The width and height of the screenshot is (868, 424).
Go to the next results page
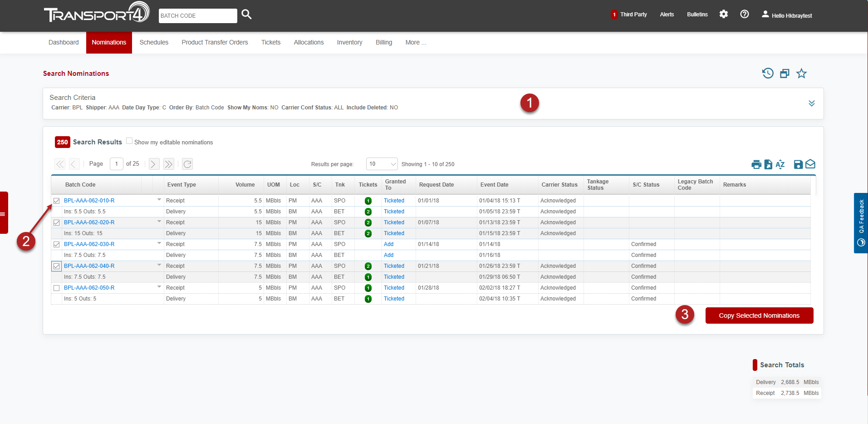(154, 164)
